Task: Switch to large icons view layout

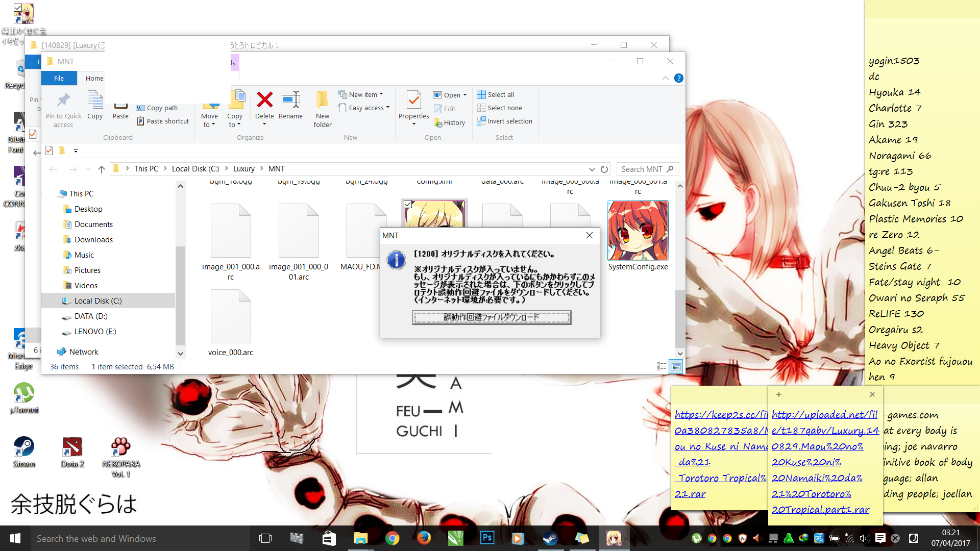Action: pyautogui.click(x=676, y=366)
